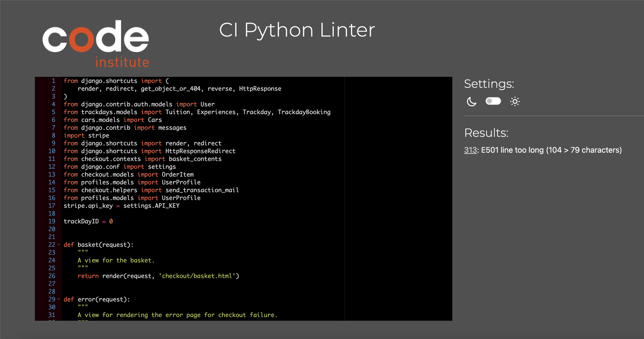Click the 'A view for the basket.' docstring
This screenshot has width=644, height=339.
point(116,260)
